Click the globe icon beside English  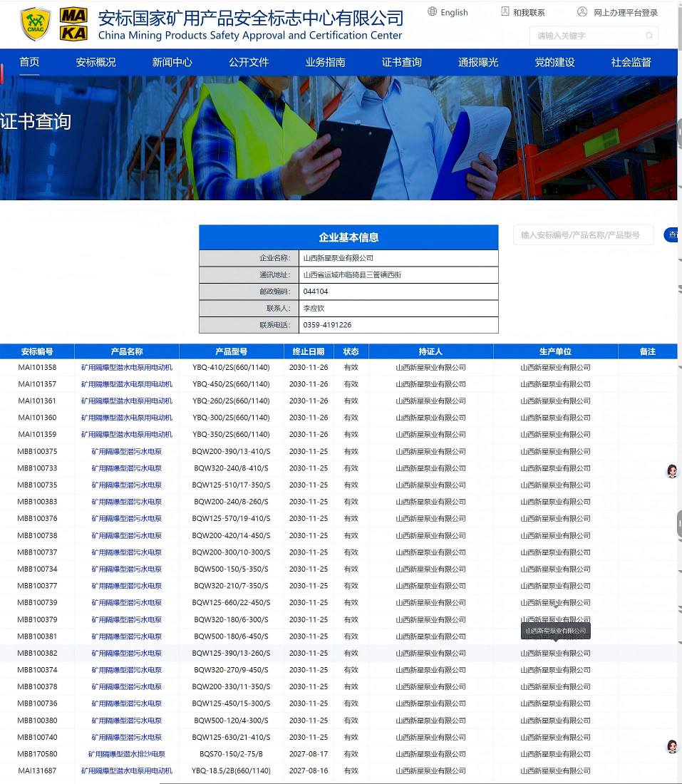[432, 11]
